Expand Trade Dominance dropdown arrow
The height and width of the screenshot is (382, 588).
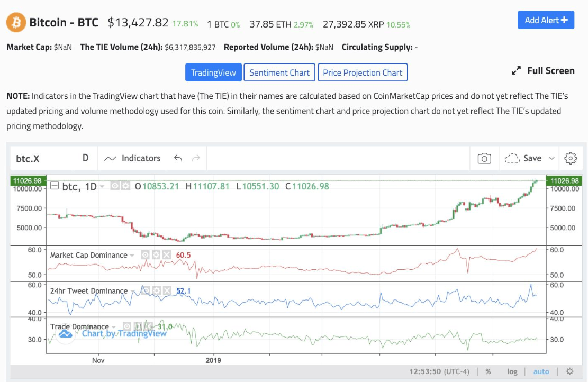114,327
